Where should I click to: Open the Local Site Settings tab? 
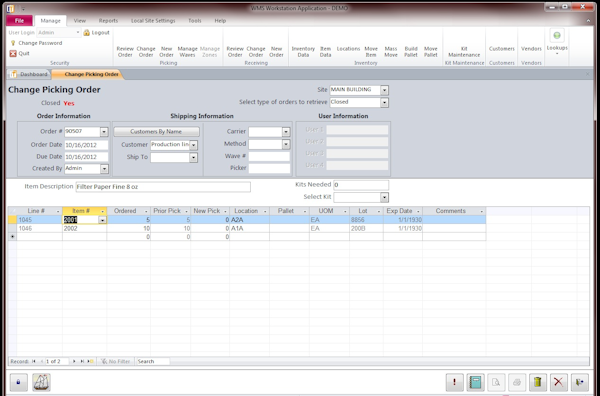[x=153, y=21]
